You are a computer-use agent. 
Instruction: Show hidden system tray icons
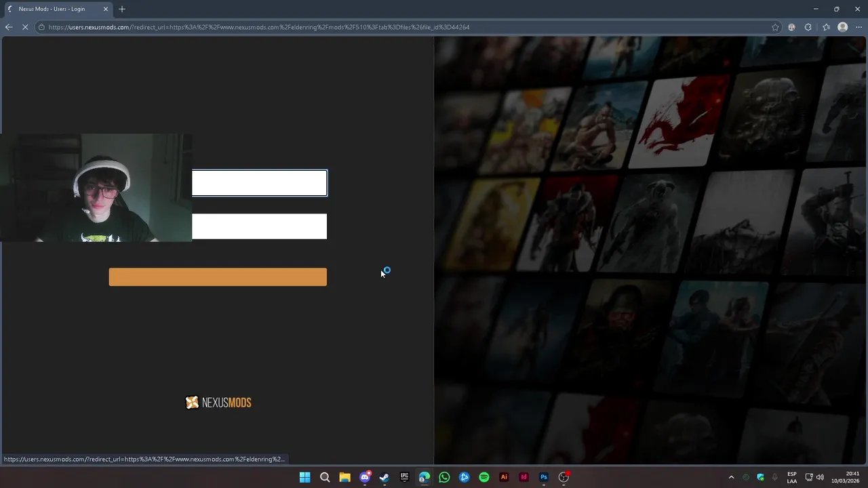pos(731,477)
